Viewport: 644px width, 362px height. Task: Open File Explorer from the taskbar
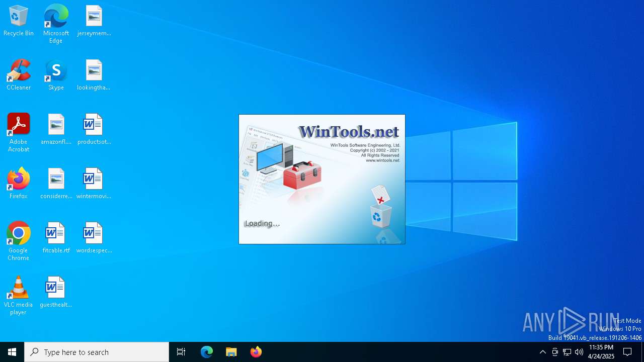(231, 352)
